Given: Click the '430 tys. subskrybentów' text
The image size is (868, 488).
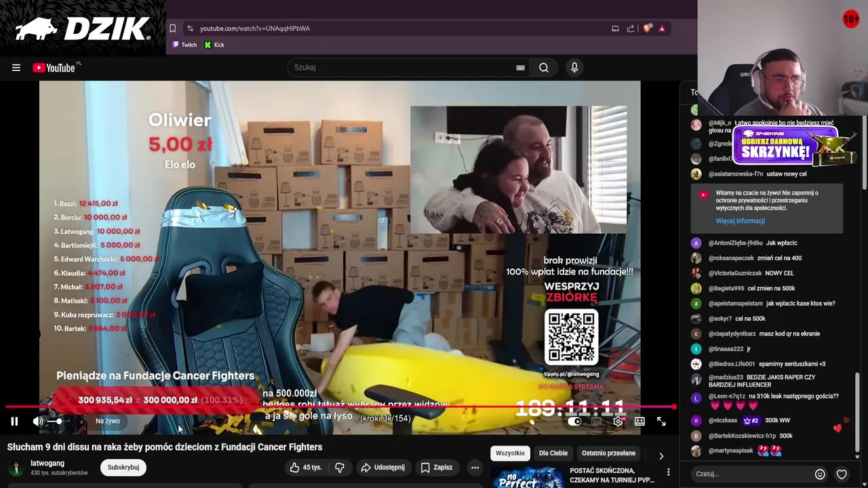Looking at the screenshot, I should pyautogui.click(x=59, y=473).
